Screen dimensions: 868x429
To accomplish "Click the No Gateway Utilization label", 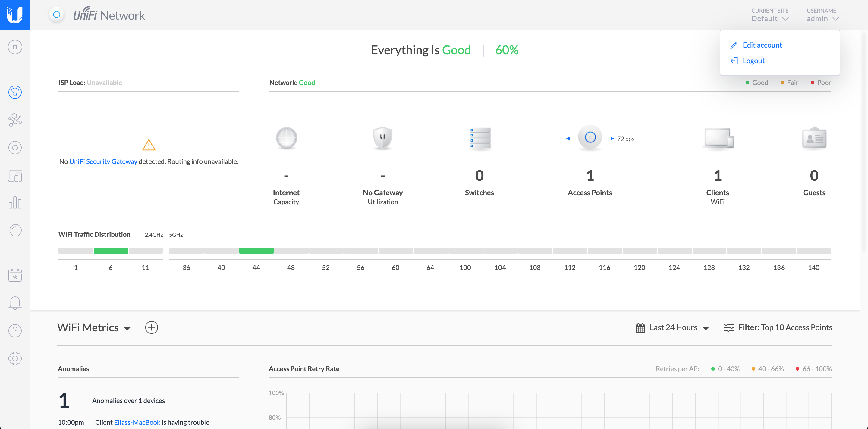I will point(382,197).
